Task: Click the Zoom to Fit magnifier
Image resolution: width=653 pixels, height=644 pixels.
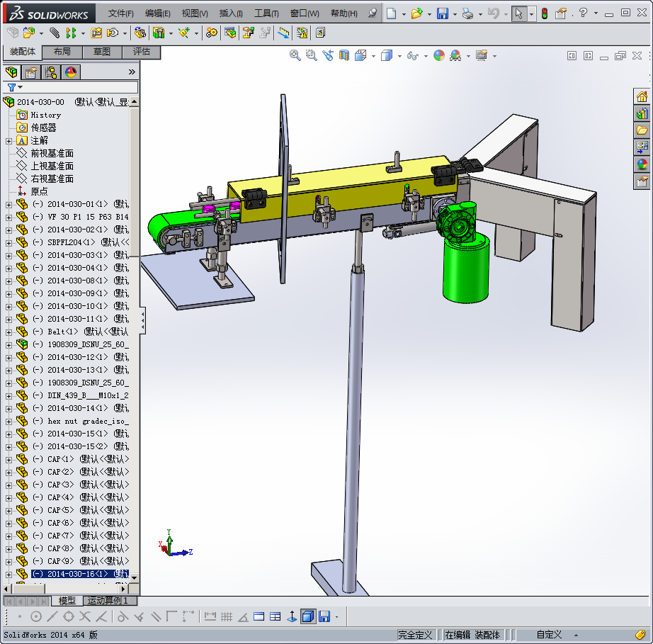Action: (x=295, y=55)
